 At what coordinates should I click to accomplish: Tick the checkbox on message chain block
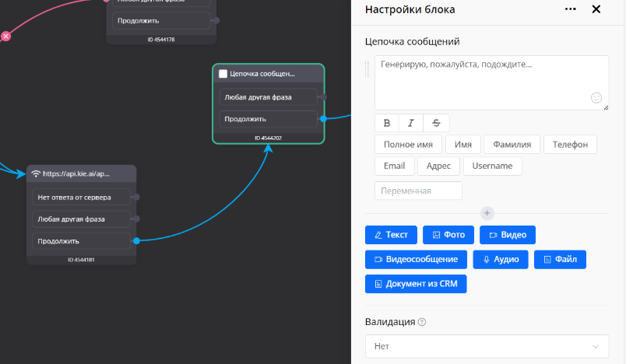coord(223,74)
